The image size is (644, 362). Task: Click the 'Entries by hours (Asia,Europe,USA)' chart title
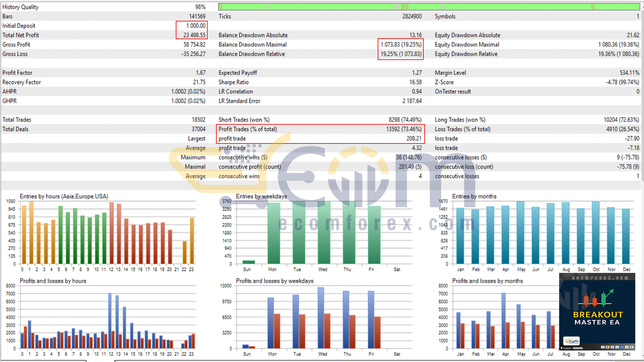(x=64, y=196)
